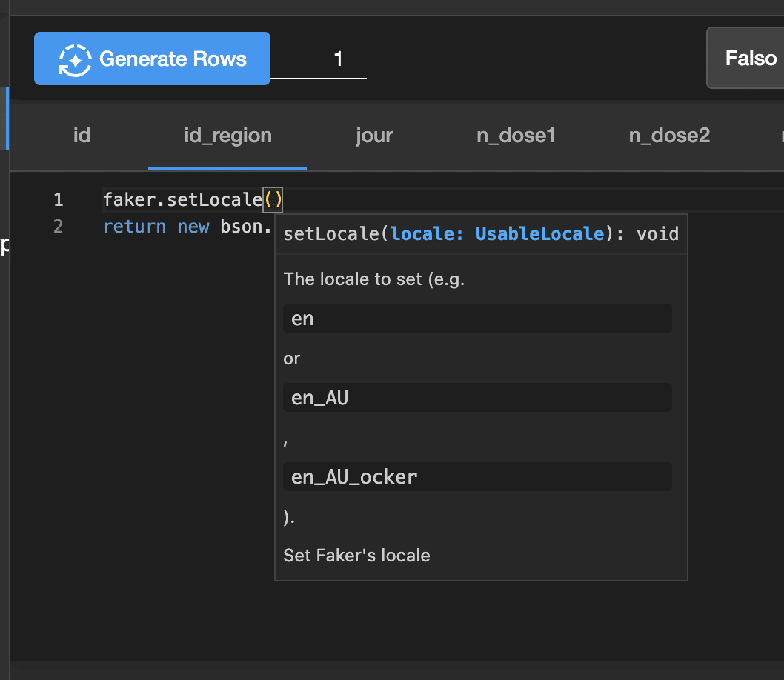Viewport: 784px width, 680px height.
Task: Click the Falso button
Action: [748, 58]
